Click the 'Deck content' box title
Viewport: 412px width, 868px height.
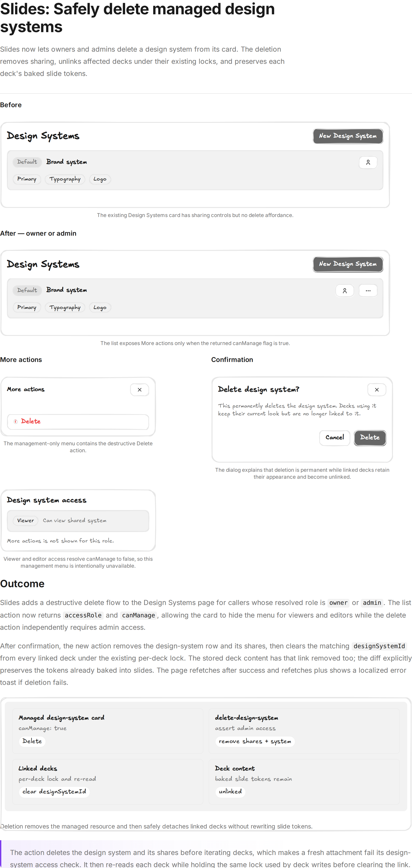coord(235,769)
